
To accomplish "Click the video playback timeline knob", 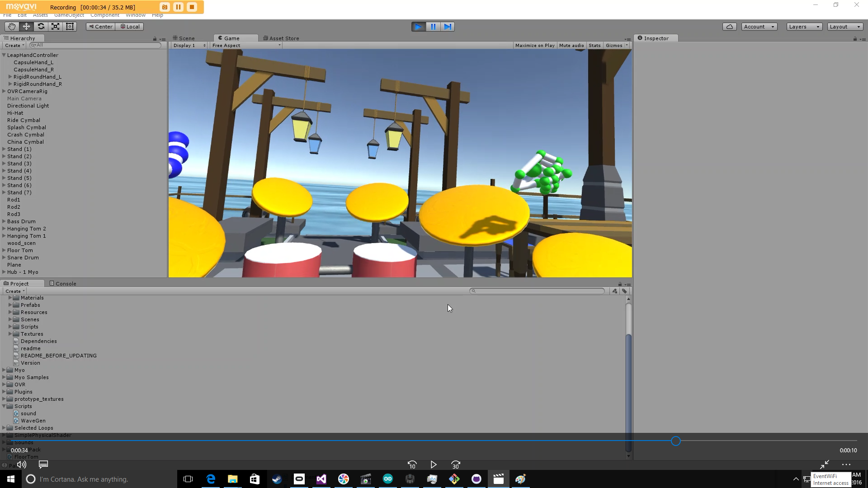I will [x=675, y=441].
